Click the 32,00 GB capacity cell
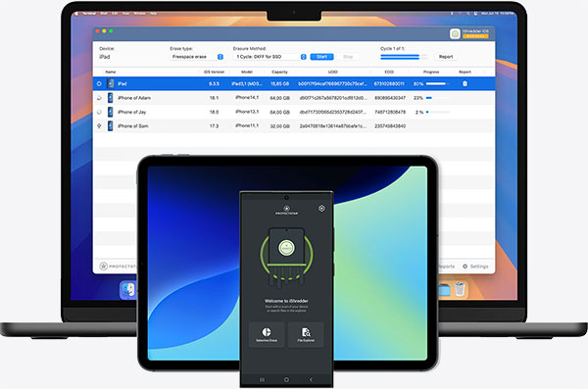 click(x=279, y=126)
